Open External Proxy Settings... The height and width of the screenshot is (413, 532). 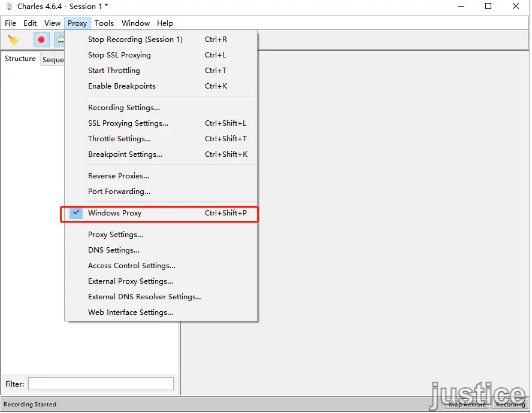(x=161, y=281)
